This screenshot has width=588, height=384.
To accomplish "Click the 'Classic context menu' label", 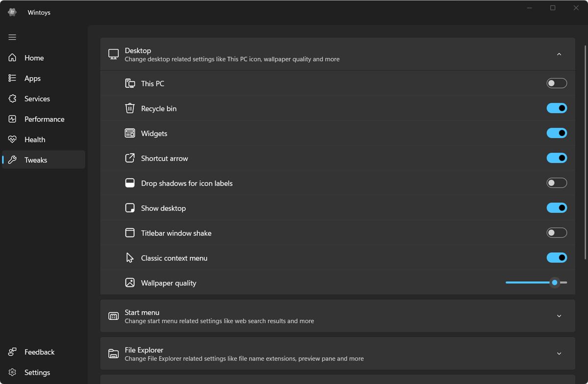I will [x=174, y=259].
